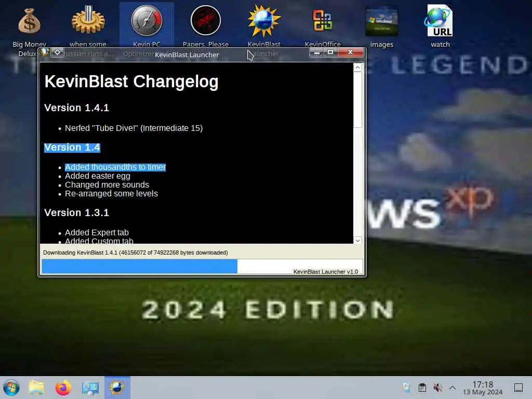This screenshot has height=399, width=532.
Task: Click the pin-on-all-desktops diamond titlebar button
Action: tap(57, 52)
